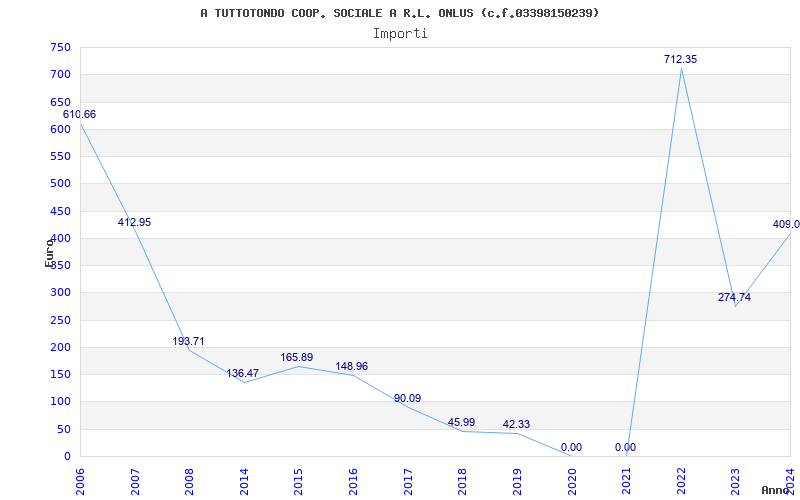Click the 274.74 data label
The height and width of the screenshot is (500, 800).
coord(734,297)
